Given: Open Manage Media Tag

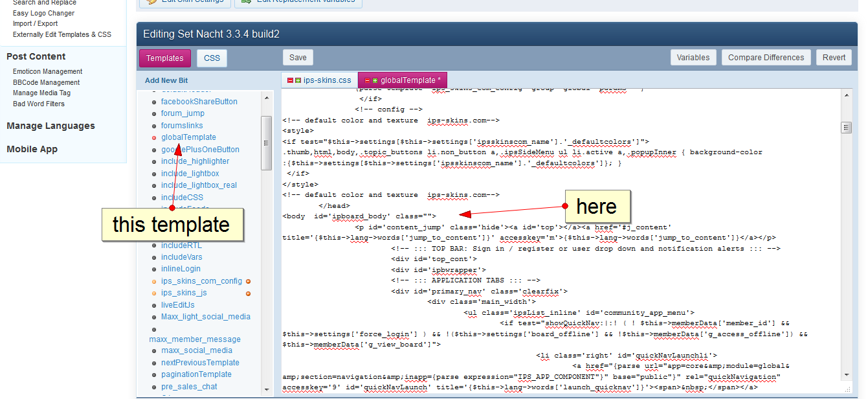Looking at the screenshot, I should 42,93.
